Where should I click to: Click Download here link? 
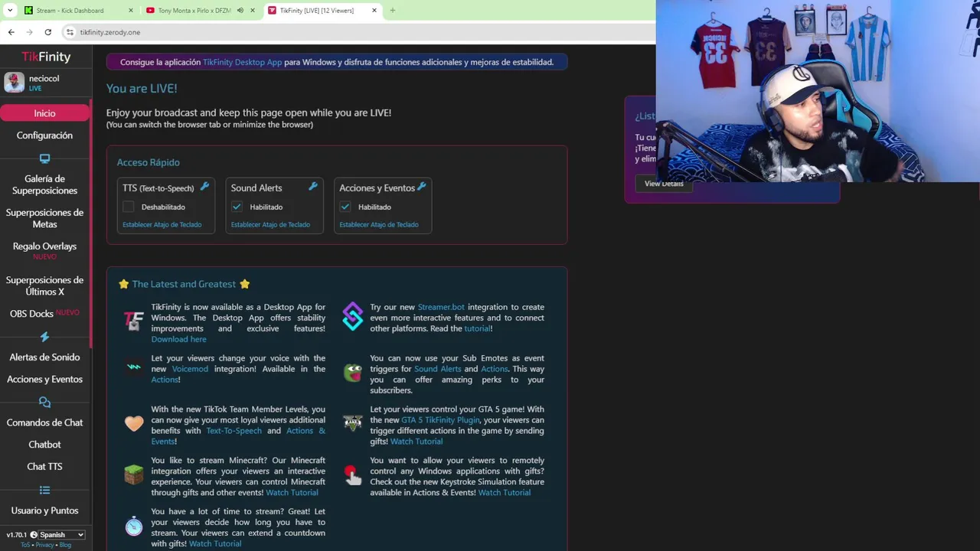(178, 339)
